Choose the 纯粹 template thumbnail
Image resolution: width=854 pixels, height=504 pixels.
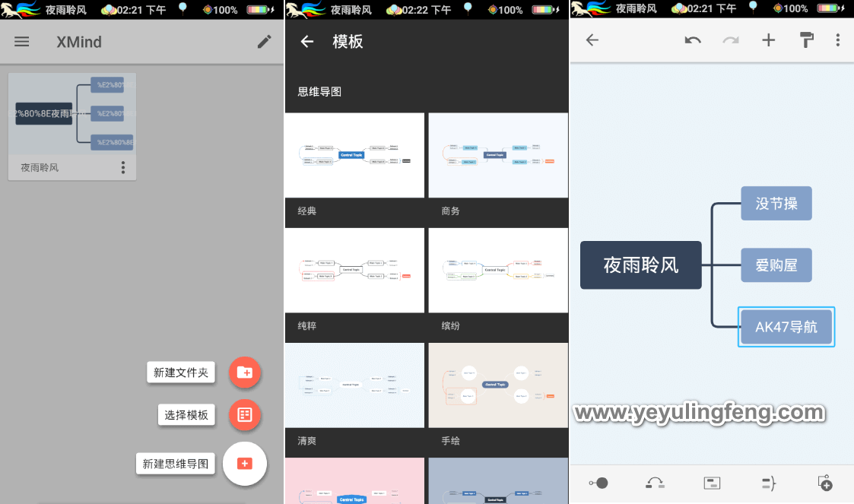[354, 270]
